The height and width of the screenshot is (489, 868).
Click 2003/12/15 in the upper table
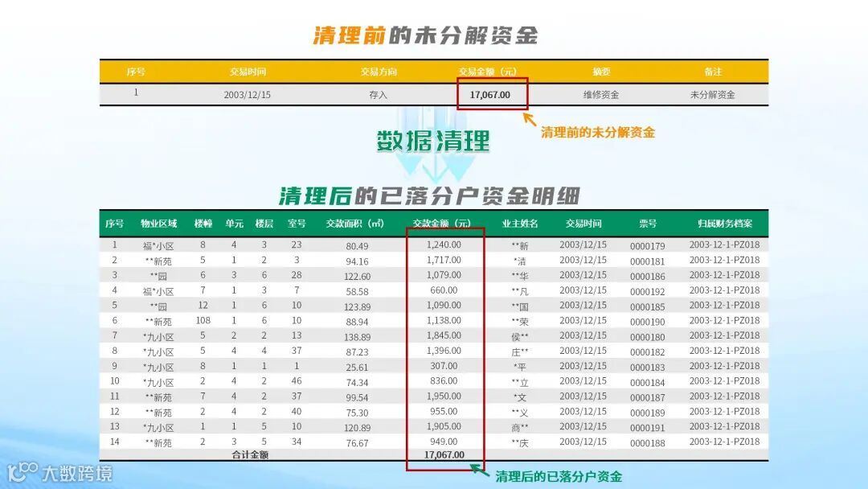pos(248,95)
